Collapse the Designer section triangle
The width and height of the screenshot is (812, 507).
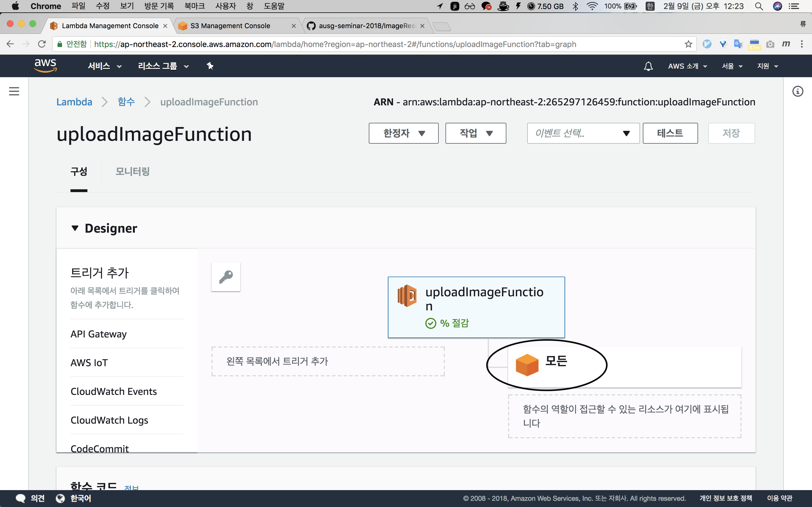(75, 228)
